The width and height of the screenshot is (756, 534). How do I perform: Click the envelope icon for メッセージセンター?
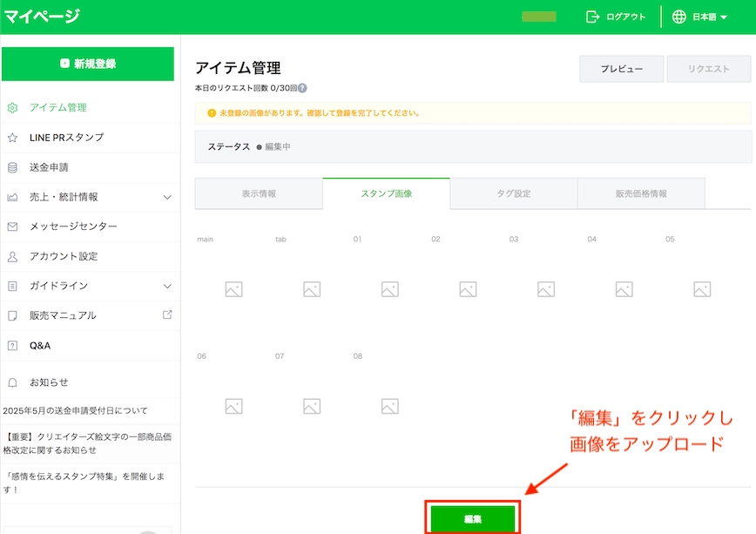(12, 226)
